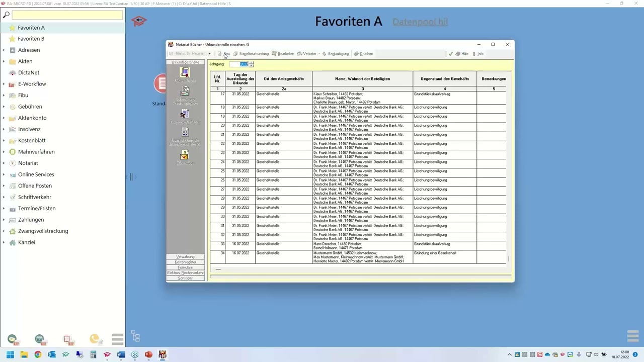This screenshot has height=362, width=644.
Task: Expand the Zwangsvollstreckung tree node
Action: click(x=4, y=231)
